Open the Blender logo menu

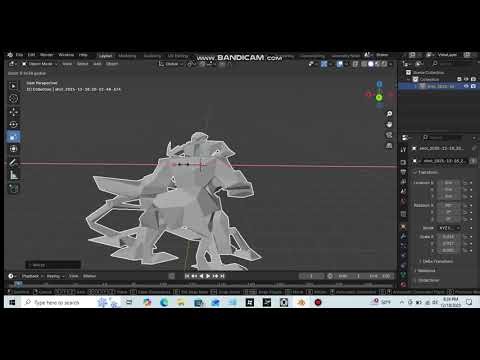tap(10, 55)
